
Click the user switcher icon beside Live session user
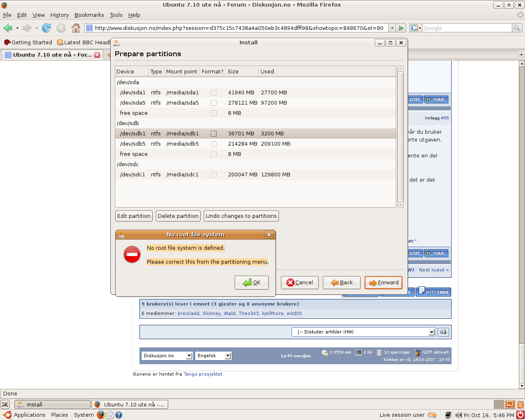coord(432,415)
